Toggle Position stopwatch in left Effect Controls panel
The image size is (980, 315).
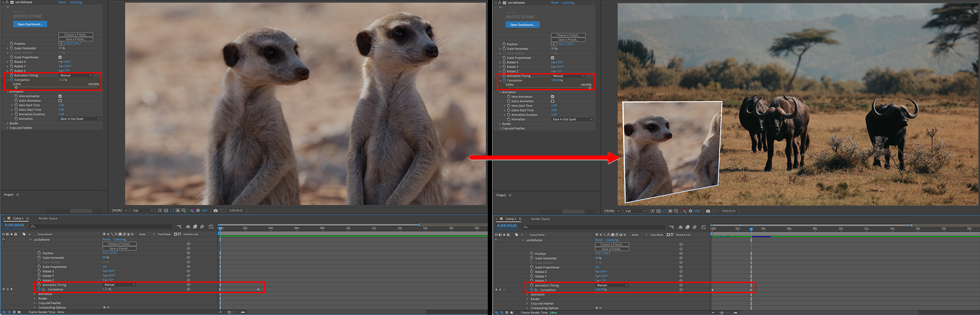click(11, 44)
